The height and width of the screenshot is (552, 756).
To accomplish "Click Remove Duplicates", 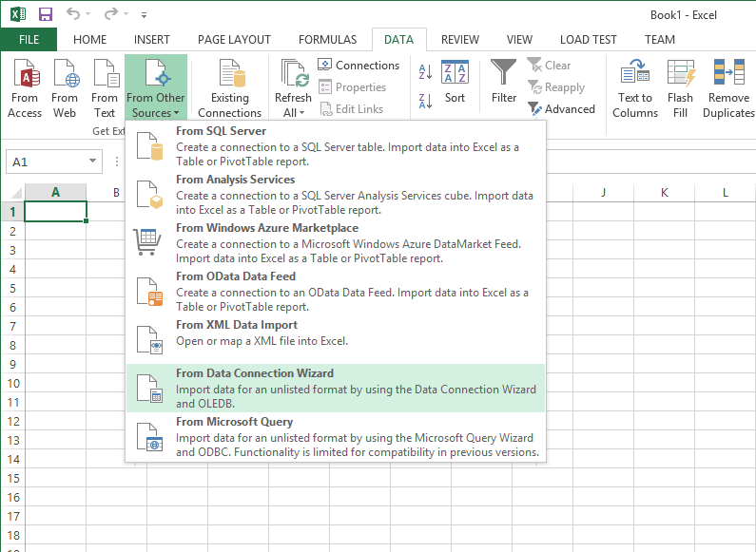I will tap(728, 88).
